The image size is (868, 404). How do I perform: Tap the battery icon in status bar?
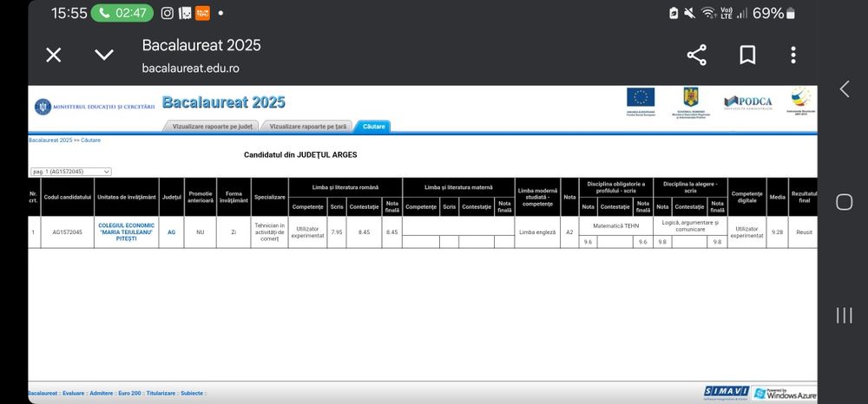(790, 13)
